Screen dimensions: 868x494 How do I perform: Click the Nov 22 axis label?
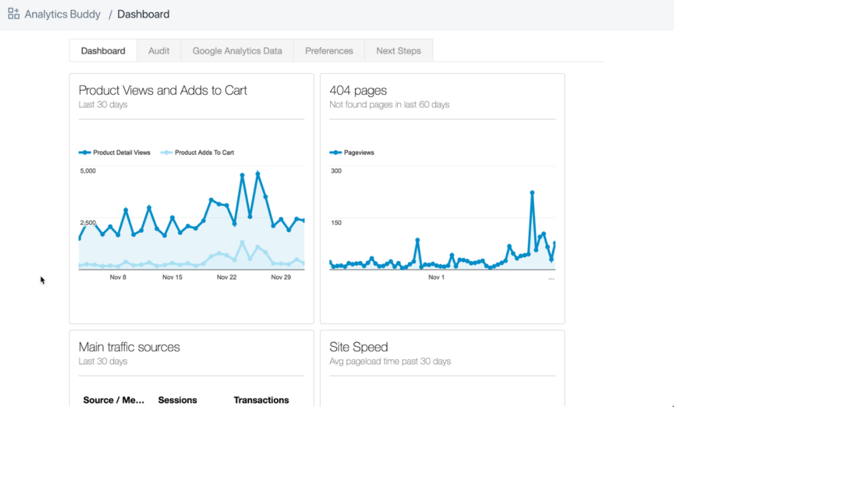(227, 277)
